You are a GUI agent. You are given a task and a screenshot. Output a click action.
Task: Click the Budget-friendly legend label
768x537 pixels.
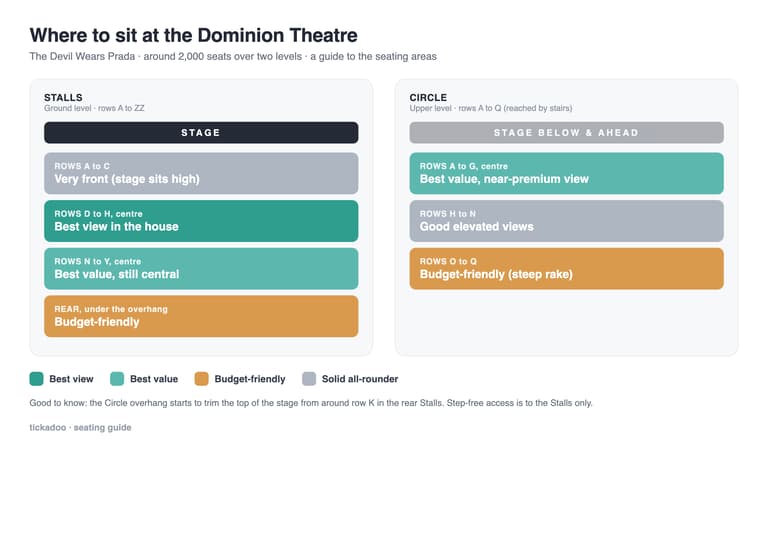[x=250, y=379]
